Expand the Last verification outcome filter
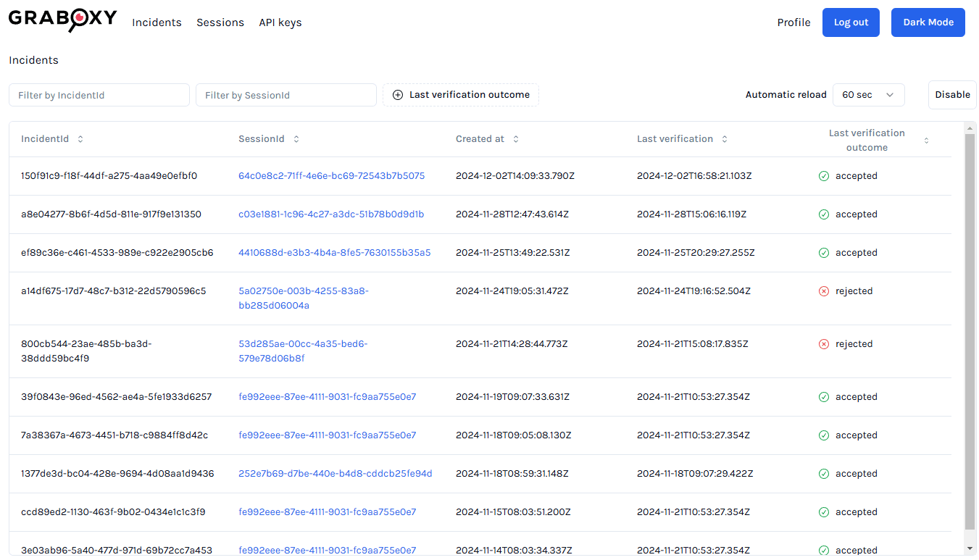Screen dimensions: 979x560 [x=461, y=95]
